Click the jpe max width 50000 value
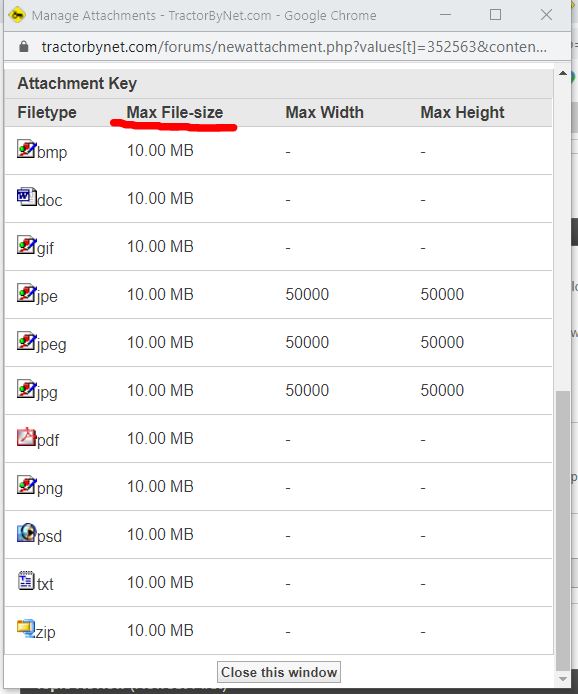 tap(307, 294)
